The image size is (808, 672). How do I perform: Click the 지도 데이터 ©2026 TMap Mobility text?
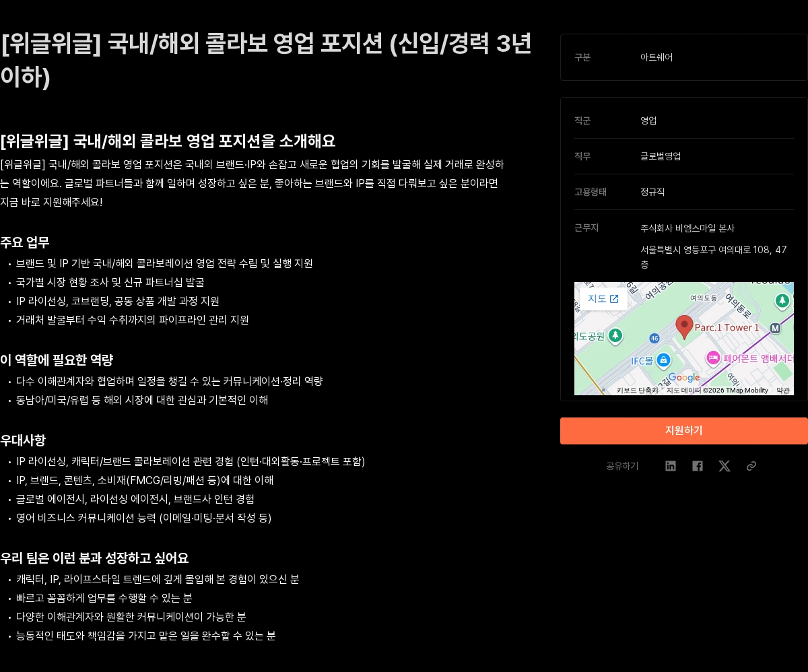point(717,391)
